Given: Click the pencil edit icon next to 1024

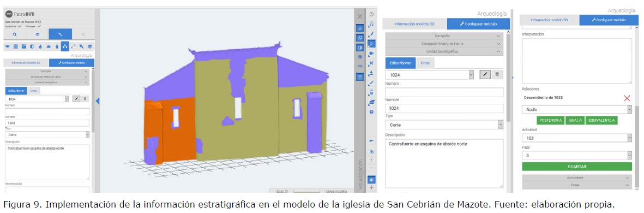Looking at the screenshot, I should 485,75.
